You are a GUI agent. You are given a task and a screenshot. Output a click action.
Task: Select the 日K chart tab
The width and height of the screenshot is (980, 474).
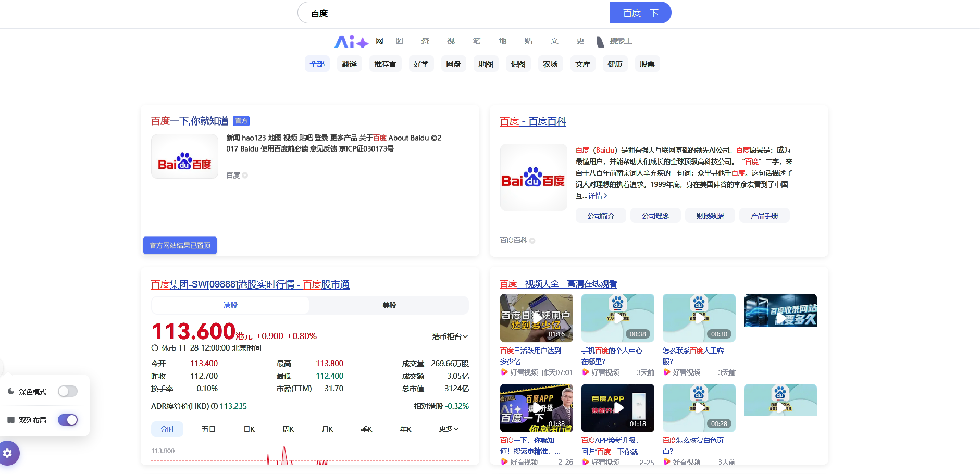click(249, 429)
